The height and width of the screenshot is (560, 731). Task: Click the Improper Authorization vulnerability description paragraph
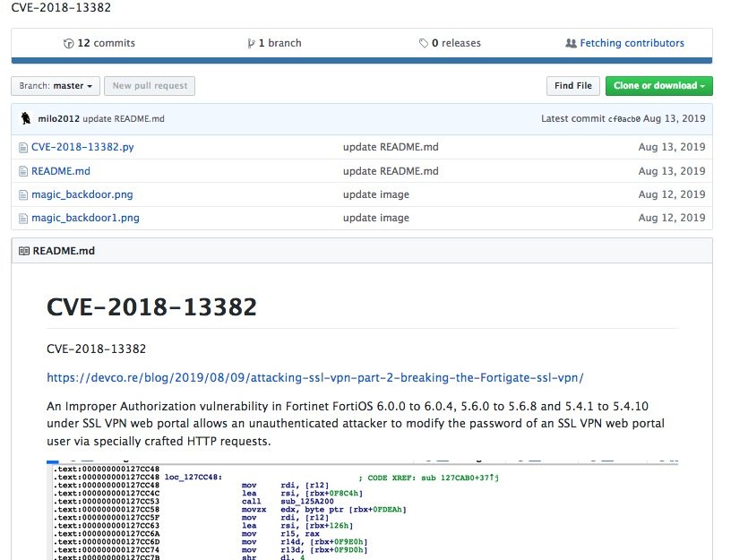coord(356,424)
